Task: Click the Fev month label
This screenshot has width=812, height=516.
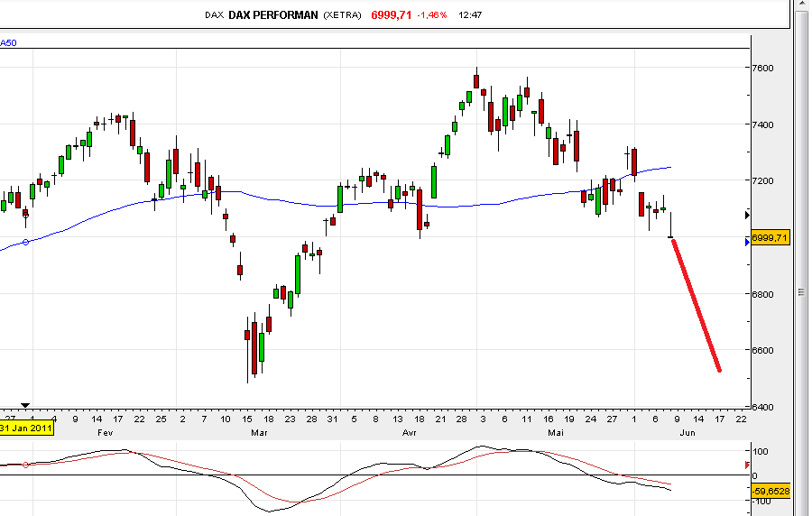Action: click(106, 433)
